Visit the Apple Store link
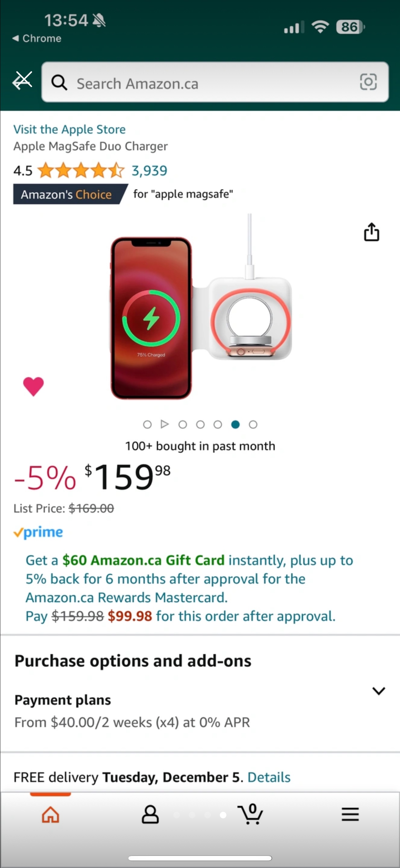Viewport: 400px width, 868px height. tap(69, 129)
